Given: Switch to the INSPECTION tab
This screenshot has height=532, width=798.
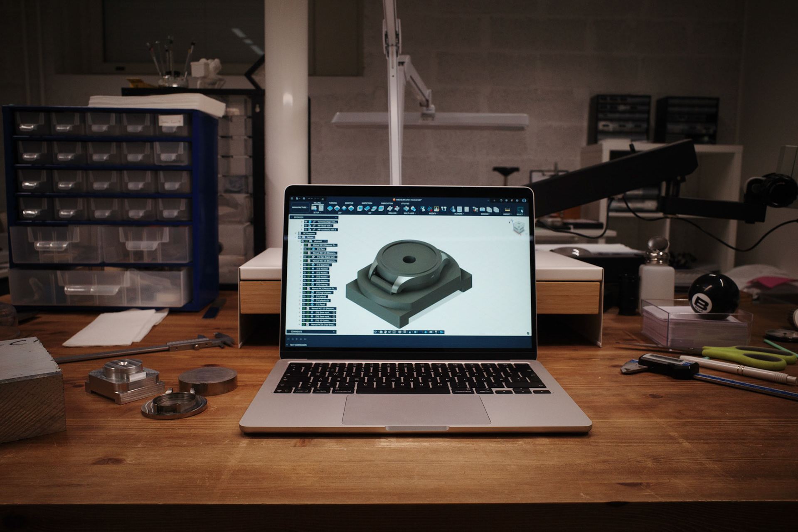Looking at the screenshot, I should 367,203.
